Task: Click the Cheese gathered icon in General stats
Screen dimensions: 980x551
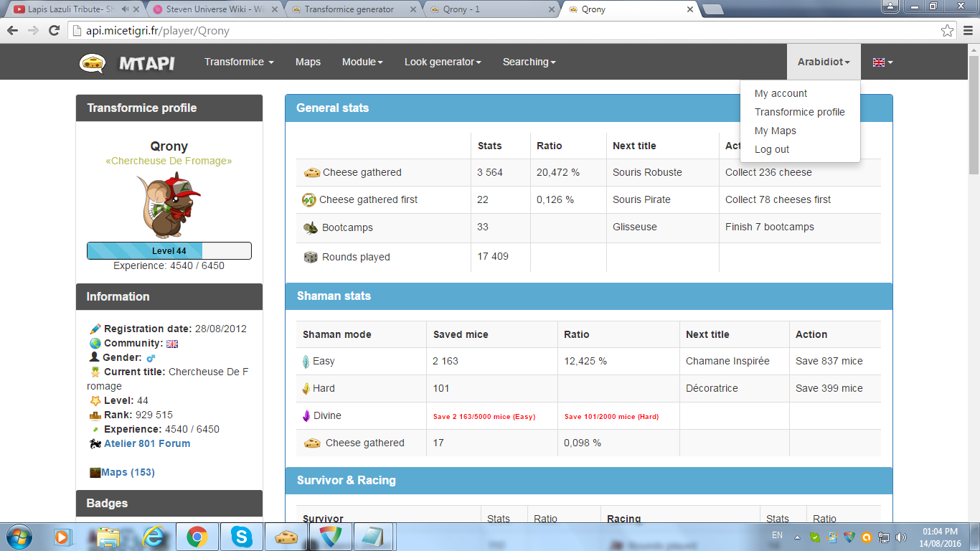Action: (311, 172)
